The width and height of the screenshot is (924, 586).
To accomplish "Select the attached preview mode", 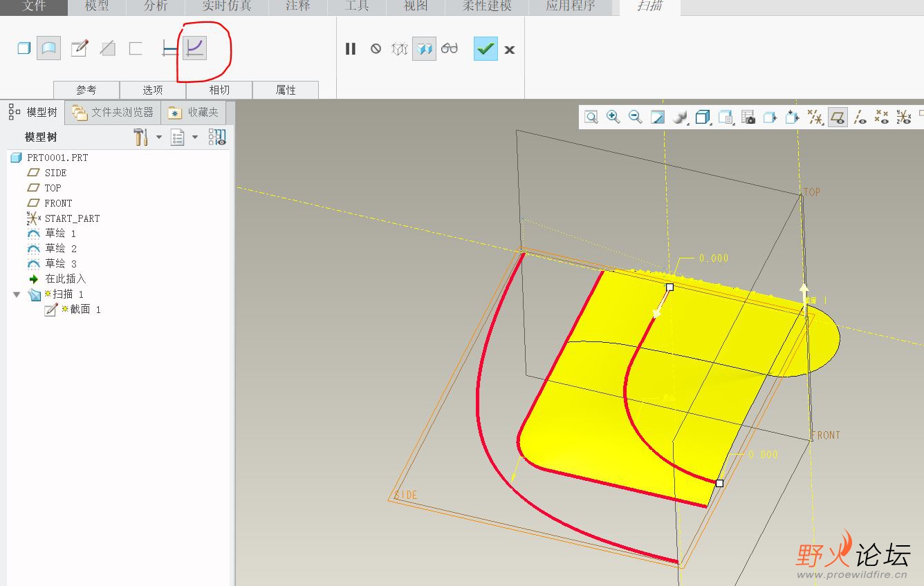I will 424,49.
